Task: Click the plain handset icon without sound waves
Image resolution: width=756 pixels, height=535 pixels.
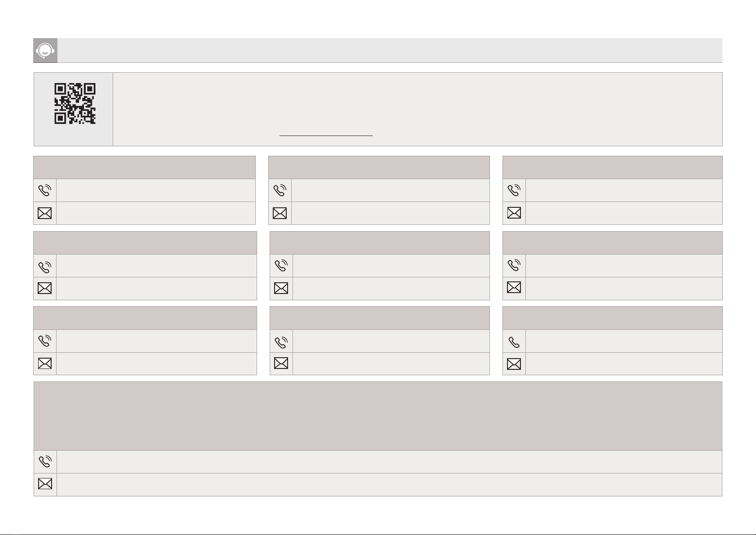Action: [x=514, y=342]
